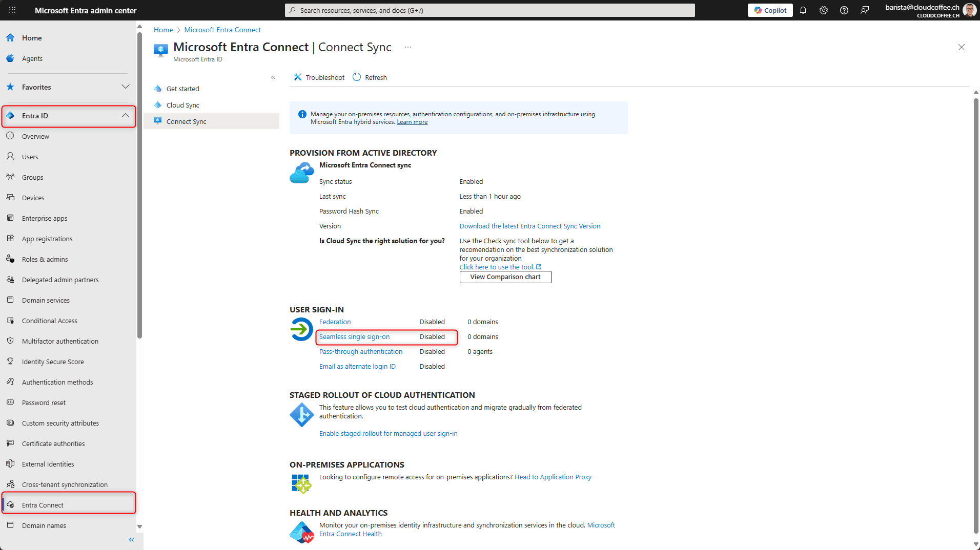Collapse the blade menu with double chevron
The height and width of the screenshot is (550, 980).
(x=273, y=77)
